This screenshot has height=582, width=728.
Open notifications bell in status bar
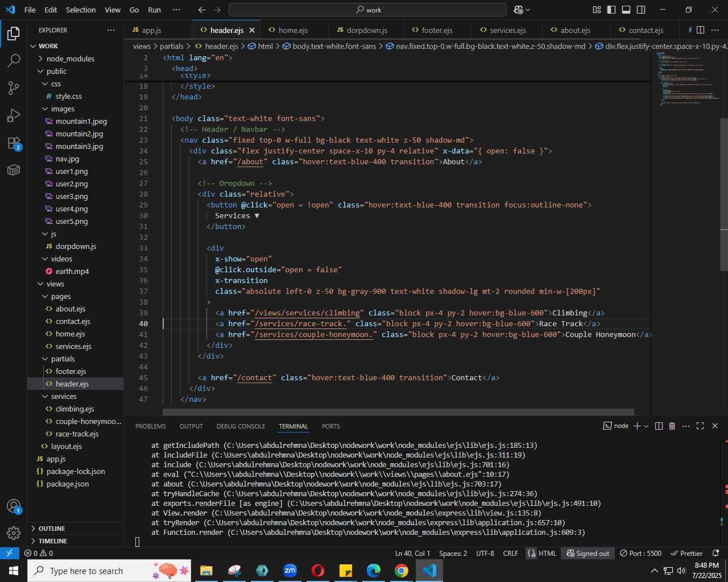pyautogui.click(x=716, y=553)
